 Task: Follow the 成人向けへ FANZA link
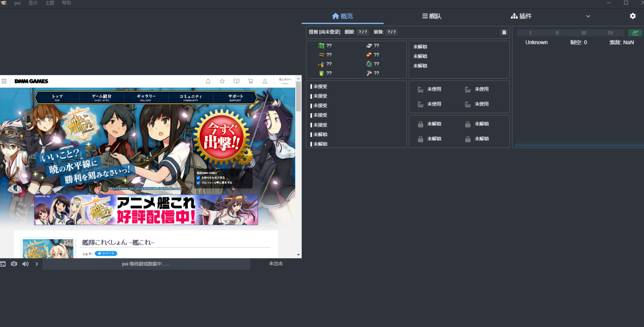click(285, 81)
